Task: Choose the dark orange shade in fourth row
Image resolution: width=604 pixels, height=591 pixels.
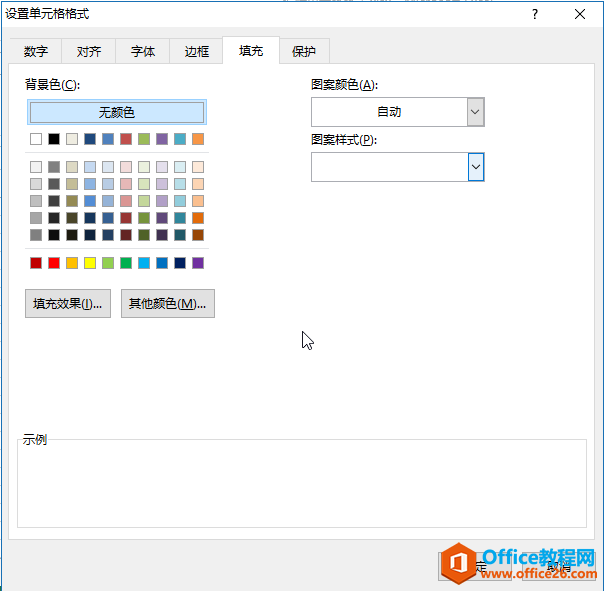Action: click(198, 218)
